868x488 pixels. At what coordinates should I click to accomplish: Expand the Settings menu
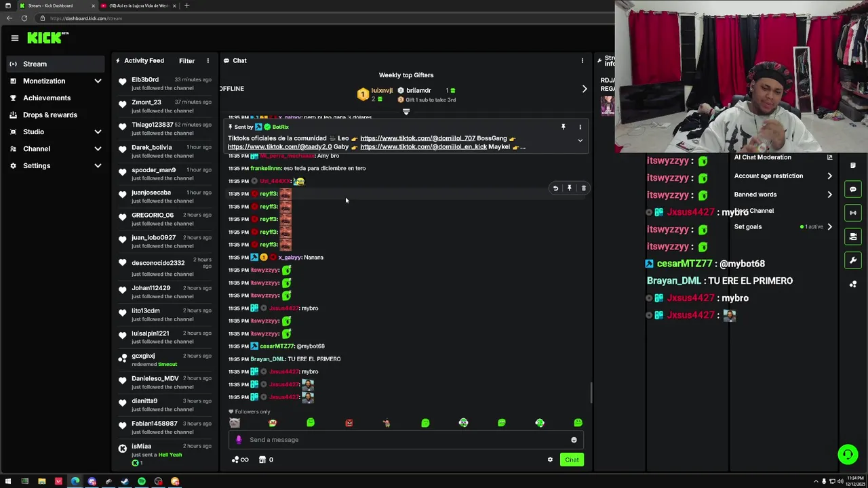[x=56, y=165]
